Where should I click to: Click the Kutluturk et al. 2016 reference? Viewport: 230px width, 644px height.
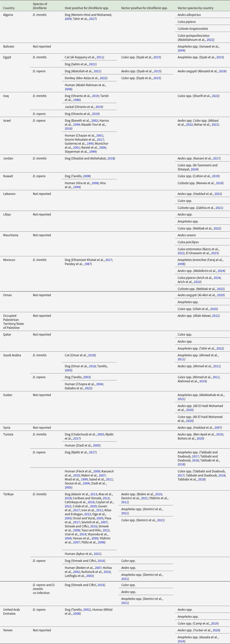tap(107, 572)
